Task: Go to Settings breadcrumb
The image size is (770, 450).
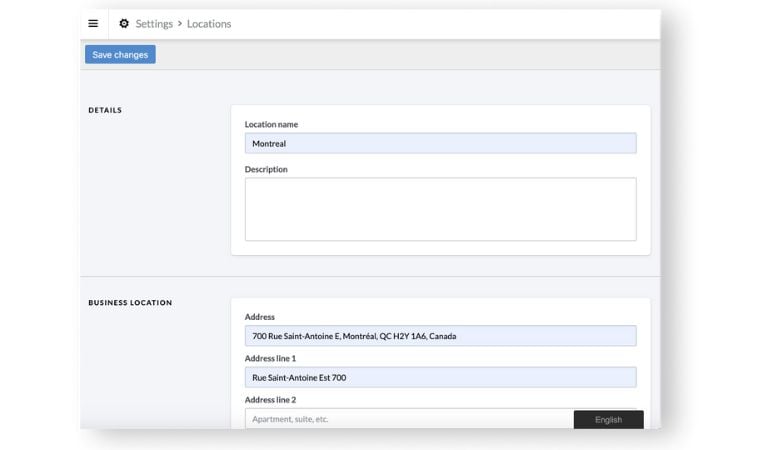Action: point(154,24)
